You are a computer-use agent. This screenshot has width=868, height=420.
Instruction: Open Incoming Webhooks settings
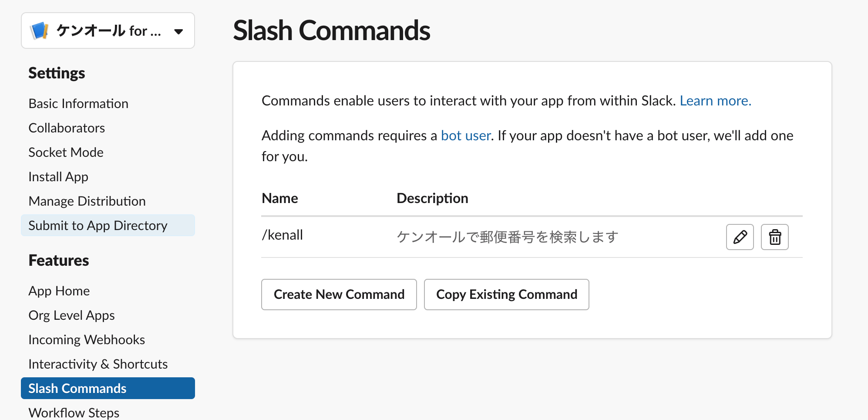87,339
